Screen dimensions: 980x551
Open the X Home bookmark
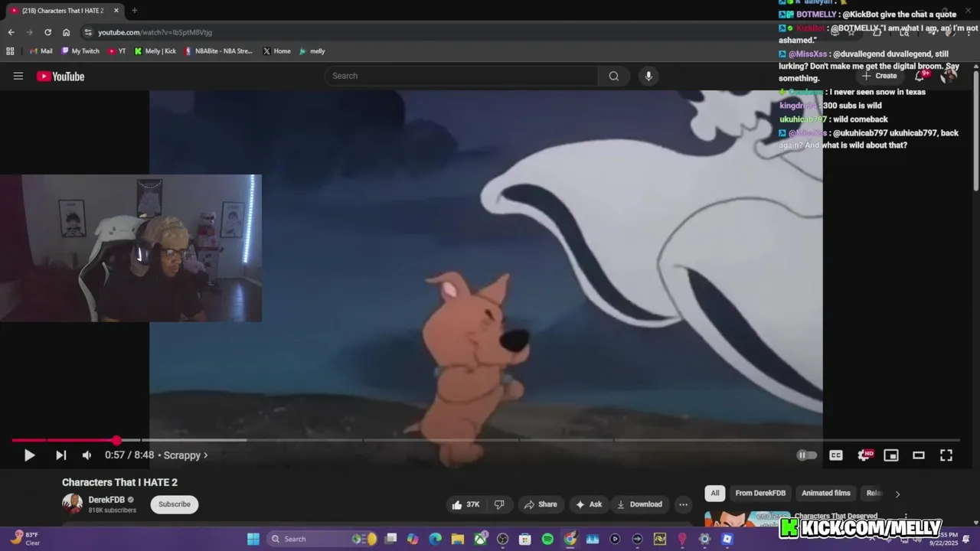coord(276,51)
